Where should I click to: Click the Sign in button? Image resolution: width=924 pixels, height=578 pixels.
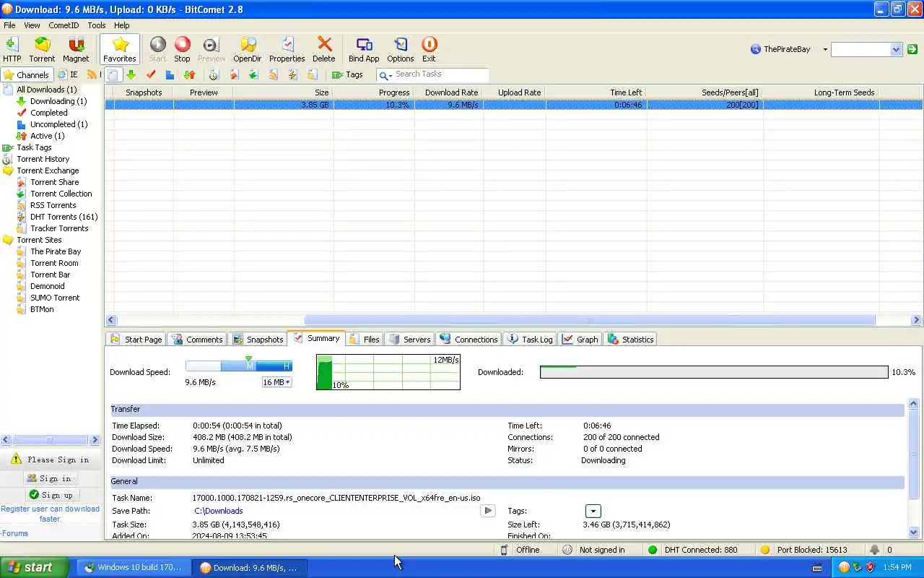click(49, 478)
